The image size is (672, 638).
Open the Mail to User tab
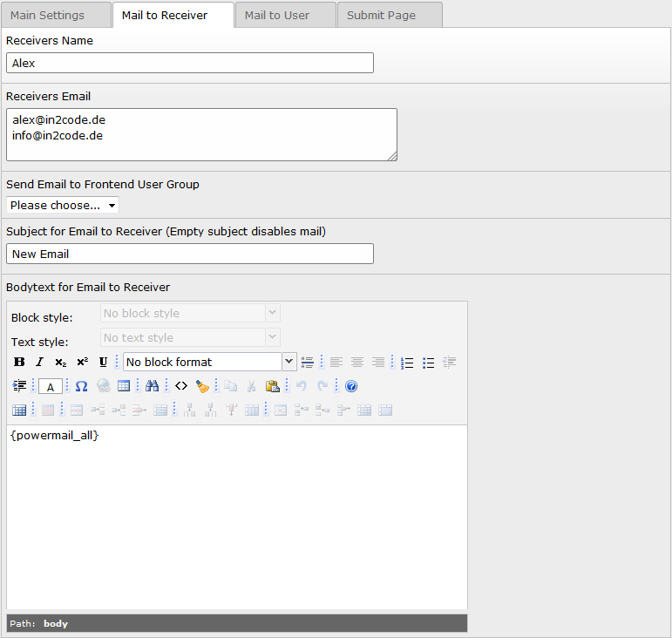[277, 15]
